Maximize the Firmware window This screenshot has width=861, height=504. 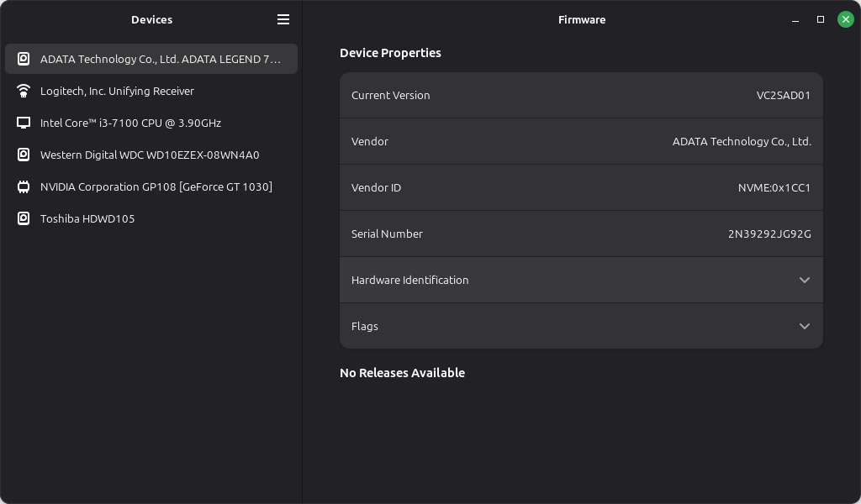tap(821, 19)
